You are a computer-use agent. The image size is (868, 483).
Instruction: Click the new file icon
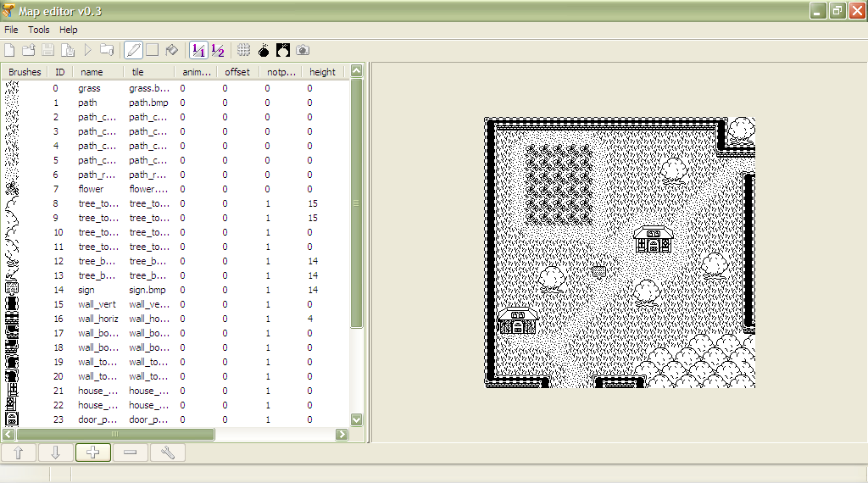pyautogui.click(x=9, y=50)
